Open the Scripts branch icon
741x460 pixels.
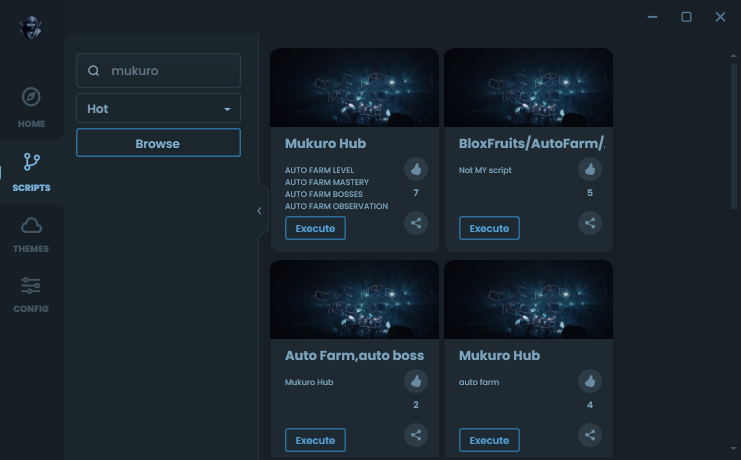coord(32,162)
